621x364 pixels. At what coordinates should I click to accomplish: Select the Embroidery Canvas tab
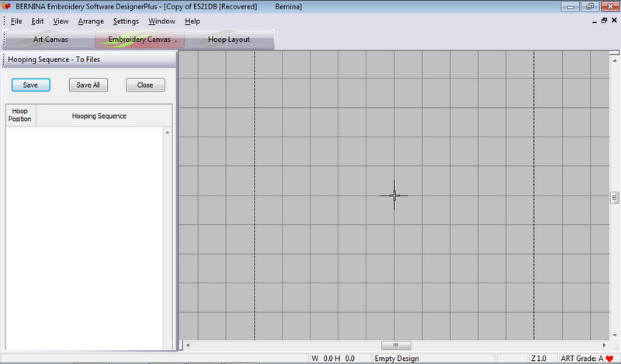[140, 39]
